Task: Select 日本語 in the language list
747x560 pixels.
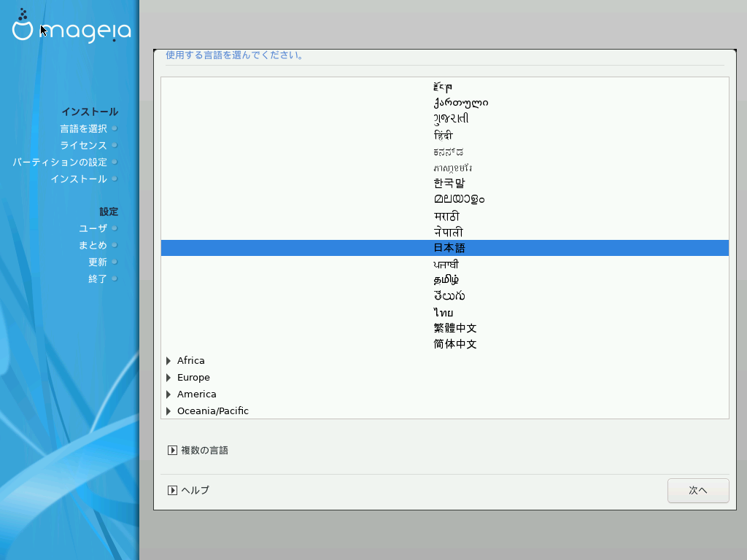Action: (x=445, y=248)
